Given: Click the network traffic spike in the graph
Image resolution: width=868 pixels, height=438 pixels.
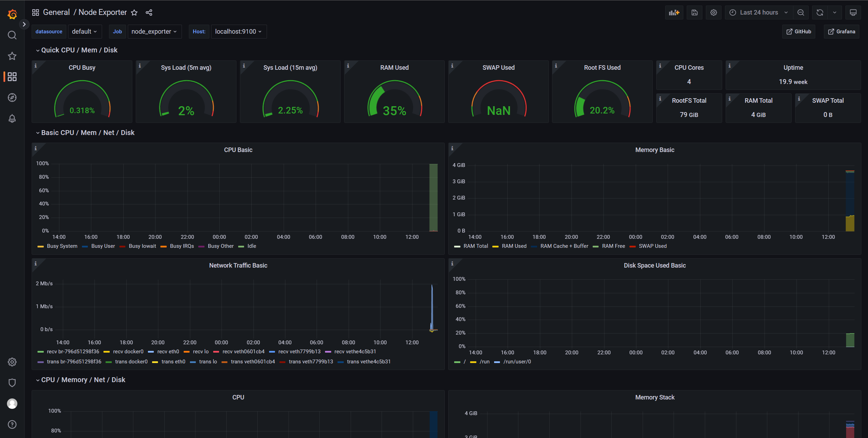Looking at the screenshot, I should 432,307.
